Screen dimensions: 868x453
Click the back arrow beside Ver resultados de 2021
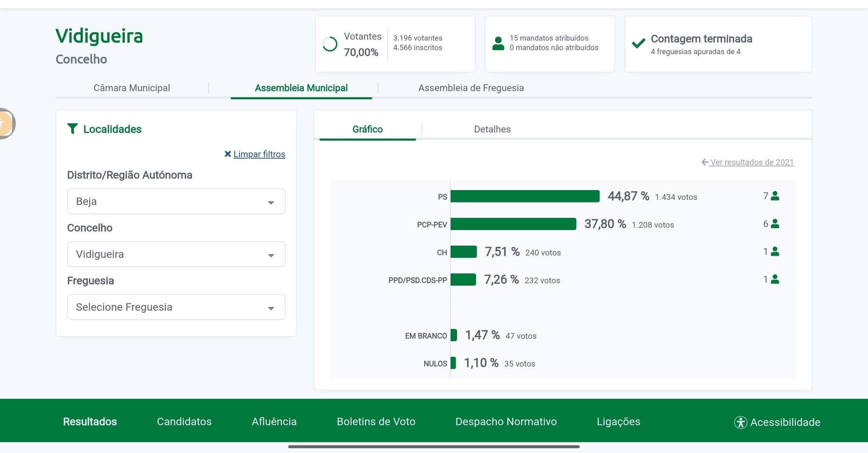point(704,162)
